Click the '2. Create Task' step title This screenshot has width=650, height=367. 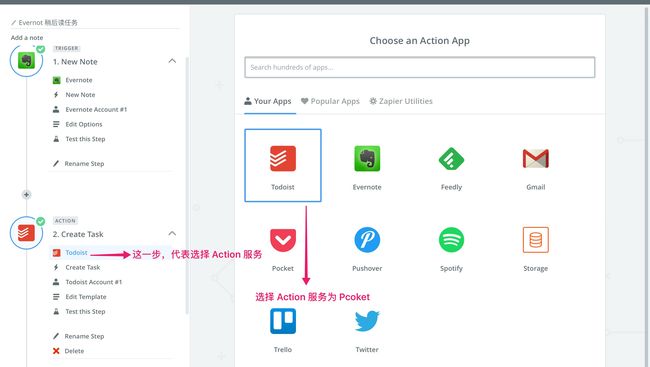(x=78, y=234)
